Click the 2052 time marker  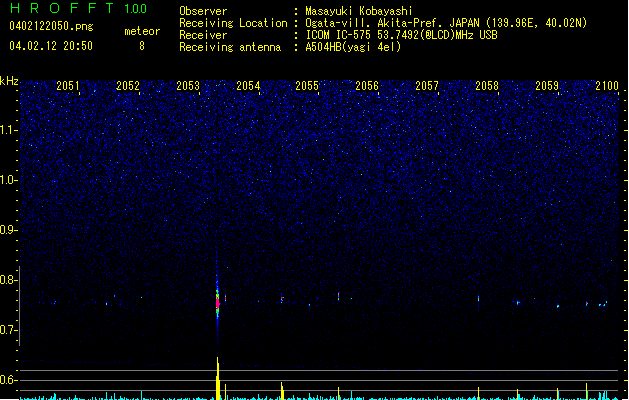pyautogui.click(x=128, y=86)
